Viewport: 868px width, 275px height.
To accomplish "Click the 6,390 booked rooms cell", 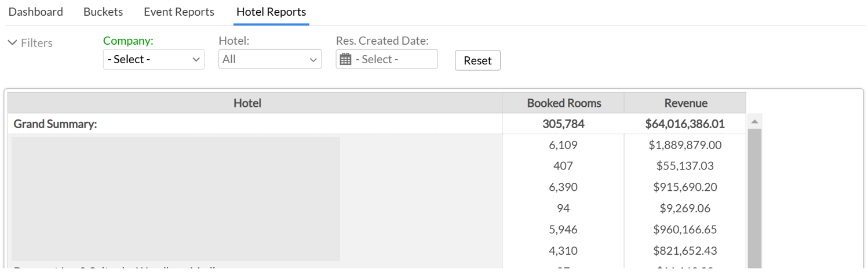I will coord(563,187).
